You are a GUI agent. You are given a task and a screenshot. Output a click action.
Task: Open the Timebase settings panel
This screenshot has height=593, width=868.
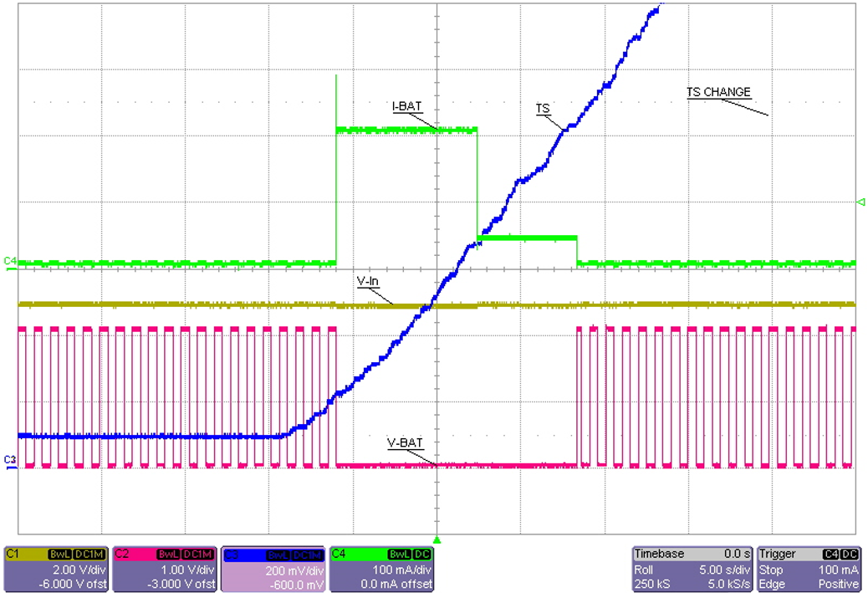(x=661, y=554)
